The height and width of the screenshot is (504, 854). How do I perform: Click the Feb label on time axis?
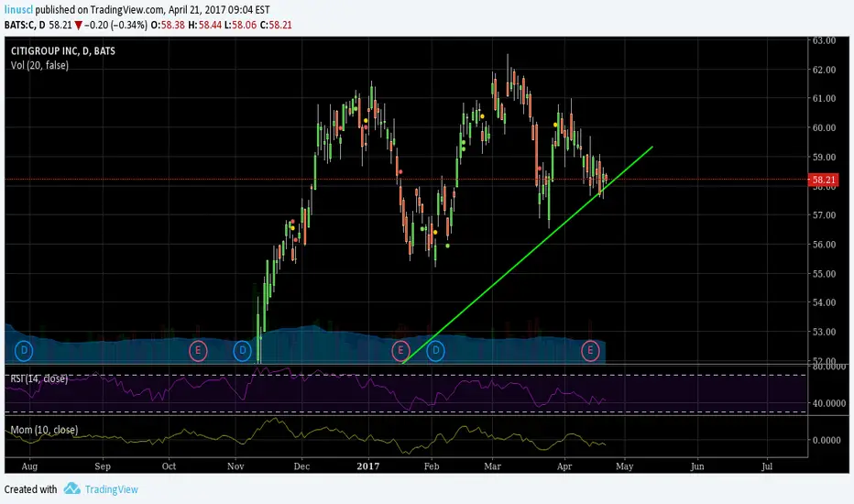pyautogui.click(x=432, y=466)
